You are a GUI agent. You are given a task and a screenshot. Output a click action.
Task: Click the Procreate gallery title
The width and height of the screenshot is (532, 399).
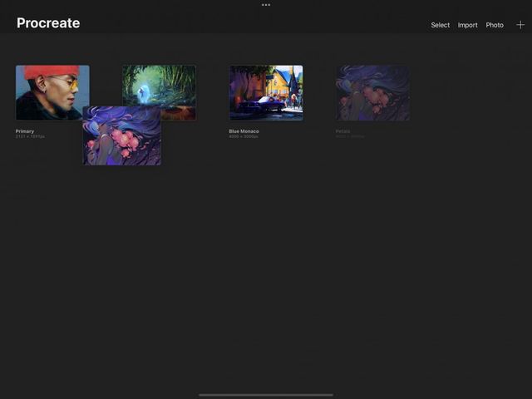pos(48,23)
